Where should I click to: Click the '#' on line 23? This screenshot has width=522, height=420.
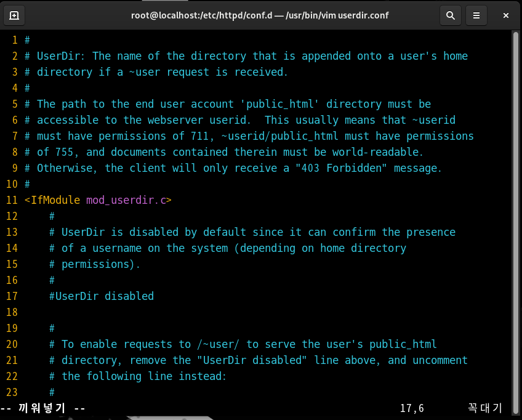[x=52, y=392]
